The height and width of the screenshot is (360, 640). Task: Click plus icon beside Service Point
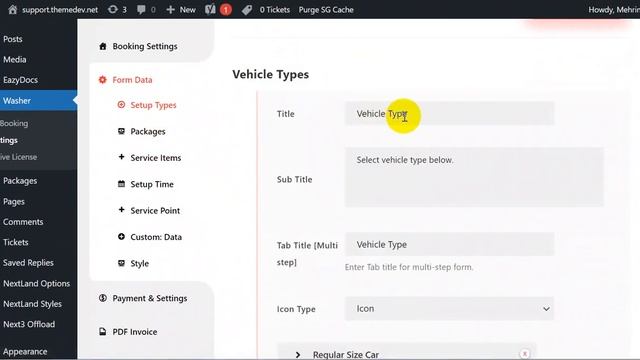[121, 210]
